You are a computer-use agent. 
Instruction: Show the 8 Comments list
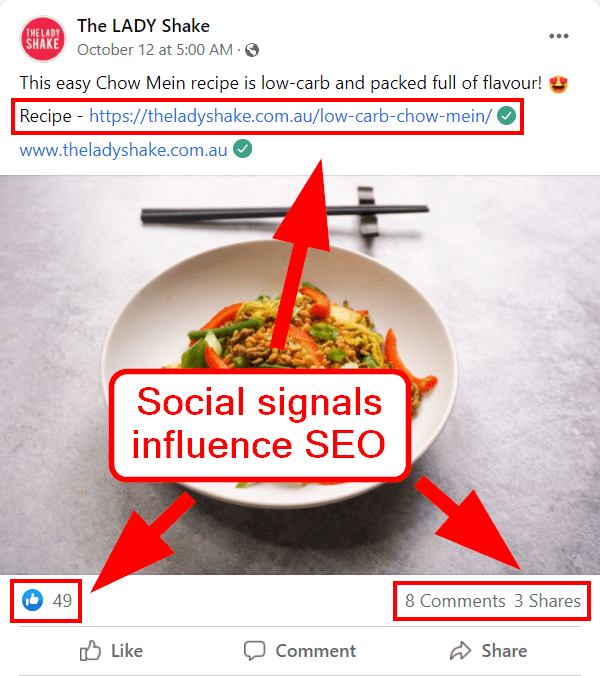pos(455,601)
